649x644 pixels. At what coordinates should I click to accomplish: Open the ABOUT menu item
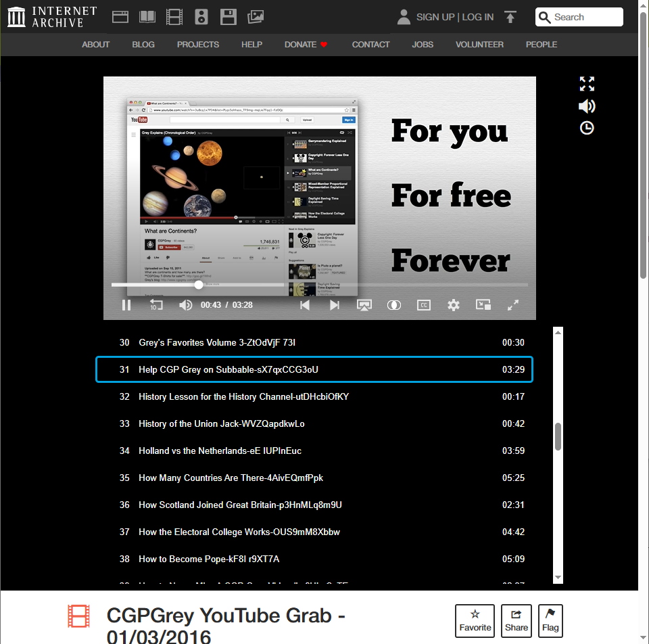coord(95,45)
